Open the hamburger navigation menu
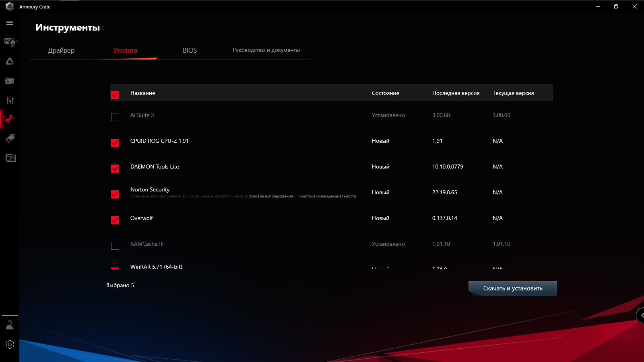 tap(10, 23)
